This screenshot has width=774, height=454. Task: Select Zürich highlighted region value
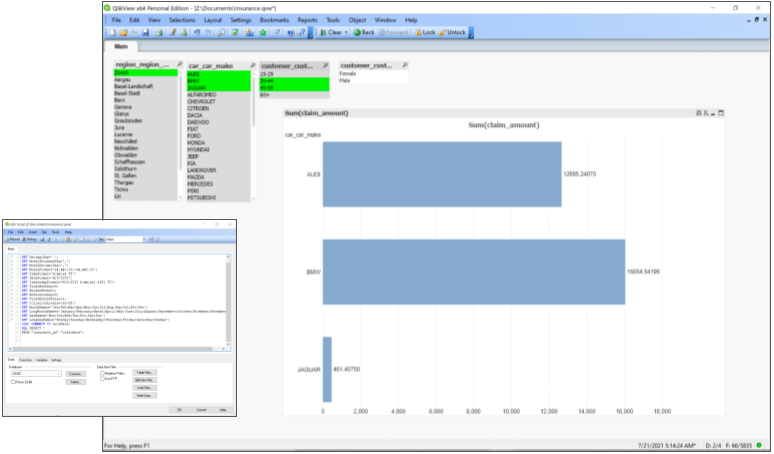pos(145,73)
